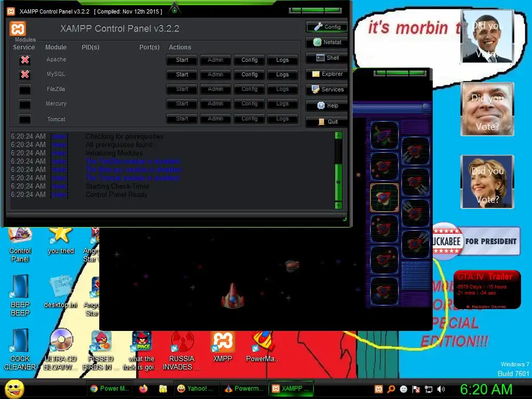Image resolution: width=532 pixels, height=399 pixels.
Task: Click the green log scrollbar thumb
Action: [x=338, y=182]
